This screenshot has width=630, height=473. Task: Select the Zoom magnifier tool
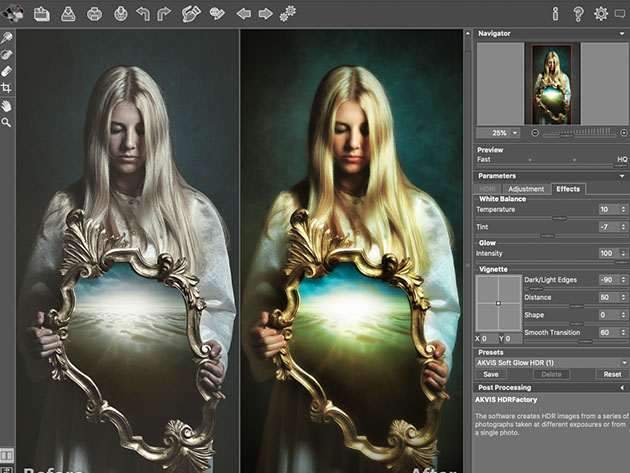coord(7,122)
